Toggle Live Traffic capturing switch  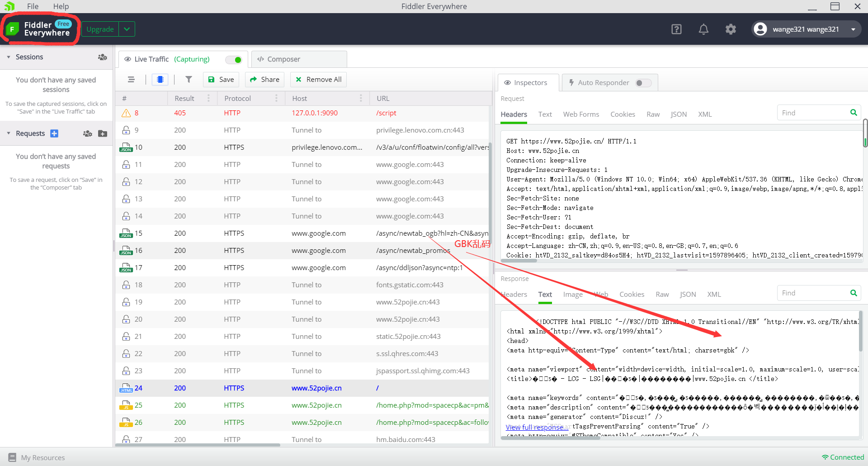pyautogui.click(x=234, y=60)
